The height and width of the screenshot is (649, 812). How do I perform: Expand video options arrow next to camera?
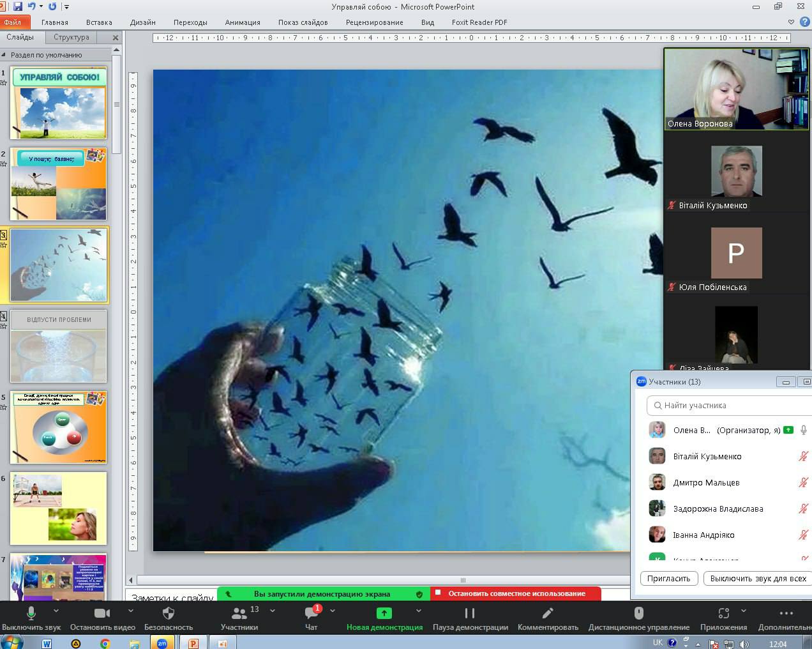click(x=131, y=611)
